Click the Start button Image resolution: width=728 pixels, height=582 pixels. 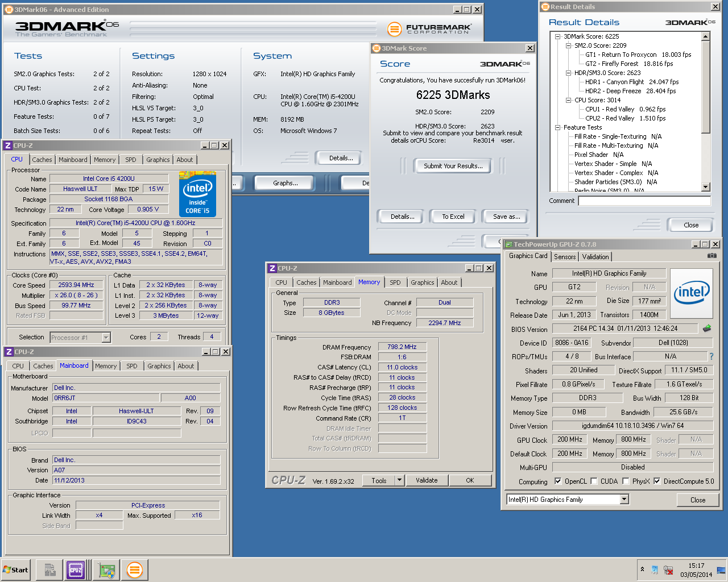pyautogui.click(x=16, y=570)
